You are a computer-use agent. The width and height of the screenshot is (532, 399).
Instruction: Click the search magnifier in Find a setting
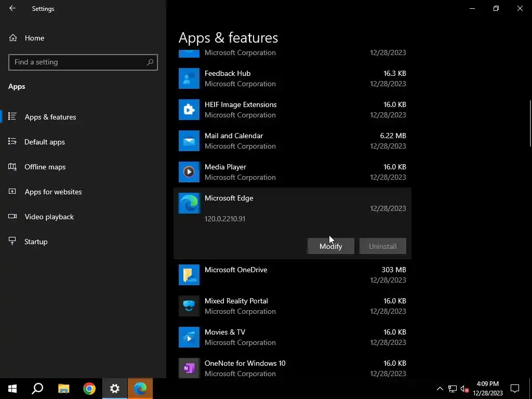[x=150, y=62]
